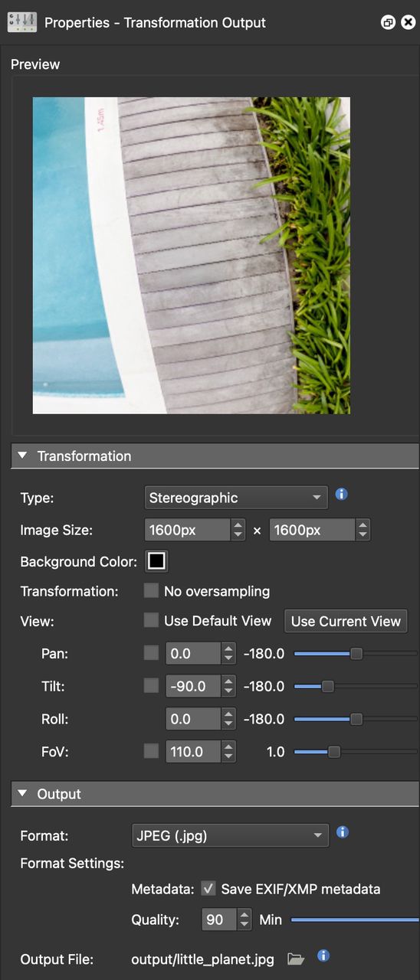
Task: Open folder icon to browse output file
Action: [296, 959]
